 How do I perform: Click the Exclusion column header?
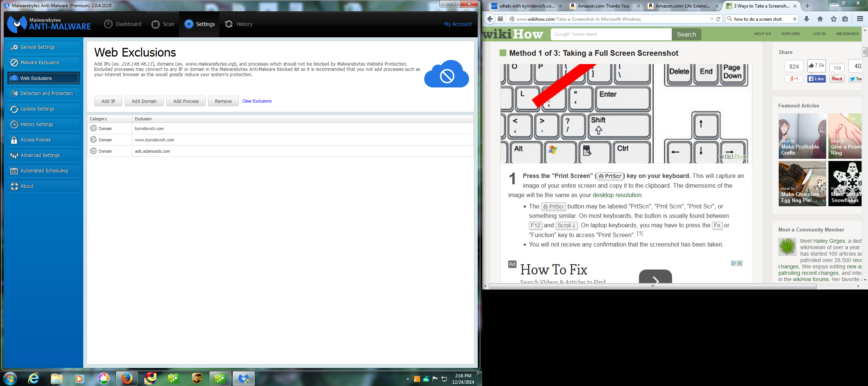[303, 119]
